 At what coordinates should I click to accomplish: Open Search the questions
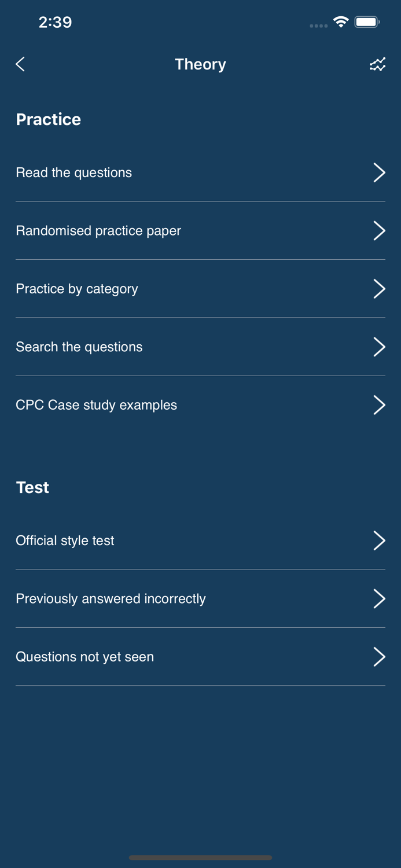(x=79, y=347)
